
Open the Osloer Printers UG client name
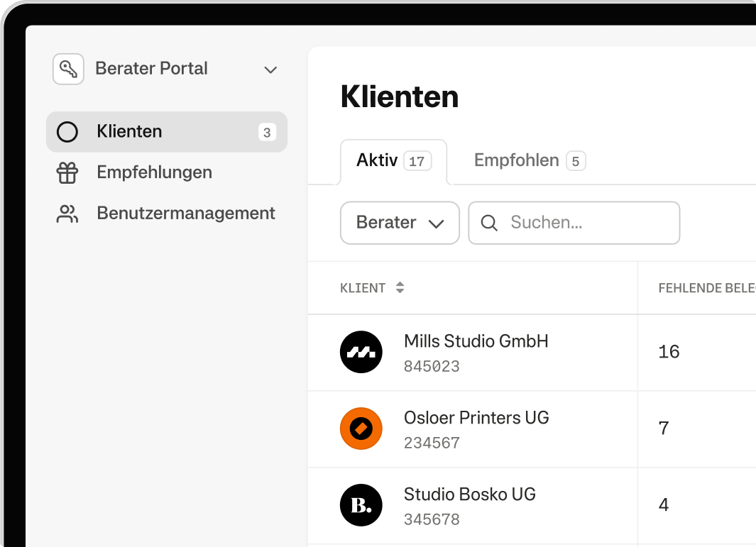(476, 418)
